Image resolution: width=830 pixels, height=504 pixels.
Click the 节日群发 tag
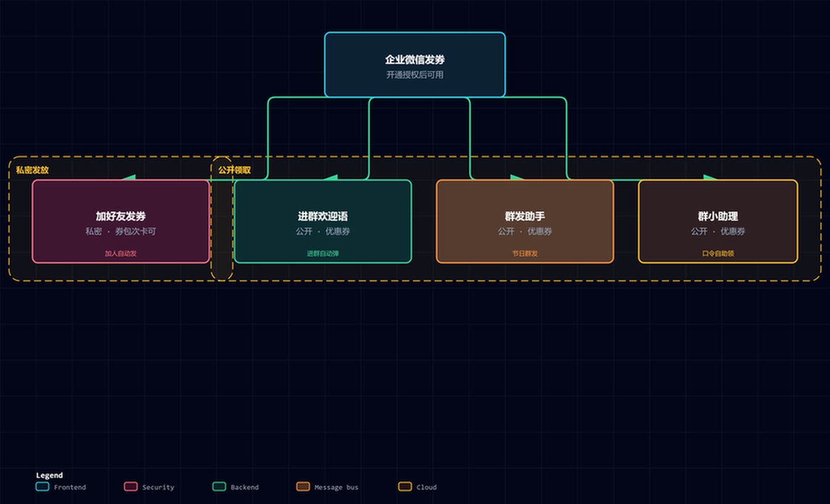(x=525, y=253)
